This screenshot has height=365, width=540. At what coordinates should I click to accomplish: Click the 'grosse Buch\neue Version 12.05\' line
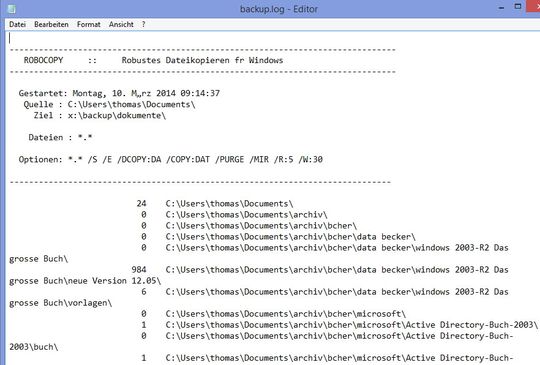(x=85, y=281)
